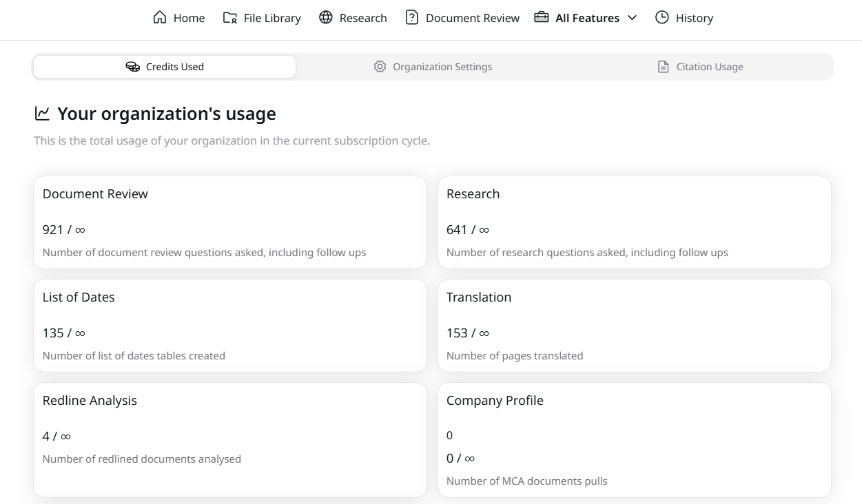Click the Citation Usage document icon
Viewport: 862px width, 504px height.
coord(664,67)
